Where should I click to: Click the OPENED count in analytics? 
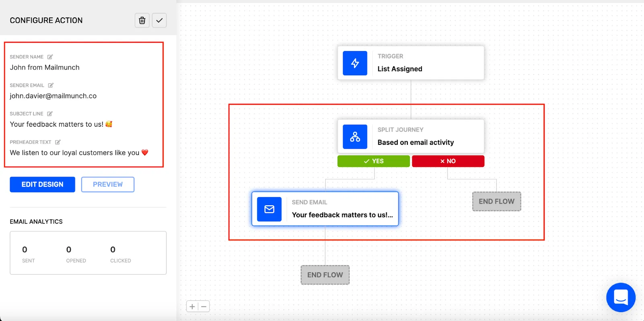point(69,249)
